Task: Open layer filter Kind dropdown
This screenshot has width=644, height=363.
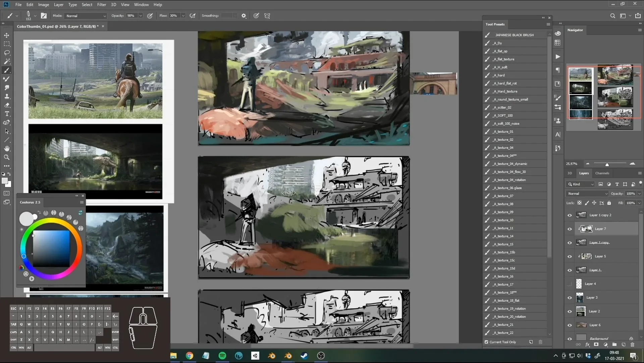Action: (x=581, y=184)
